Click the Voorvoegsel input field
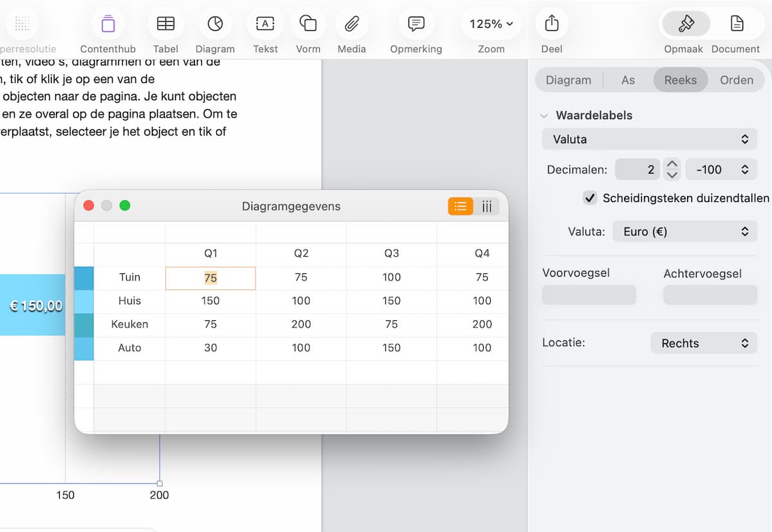 click(x=589, y=295)
